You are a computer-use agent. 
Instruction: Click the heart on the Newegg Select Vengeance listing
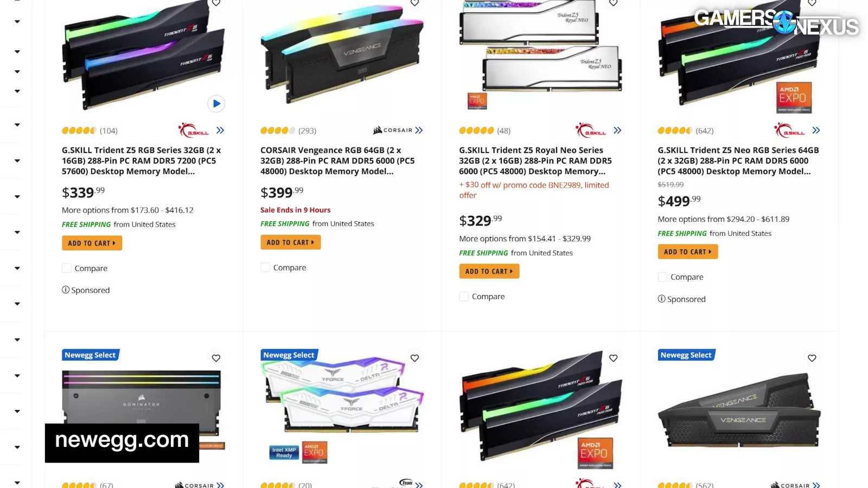point(812,358)
